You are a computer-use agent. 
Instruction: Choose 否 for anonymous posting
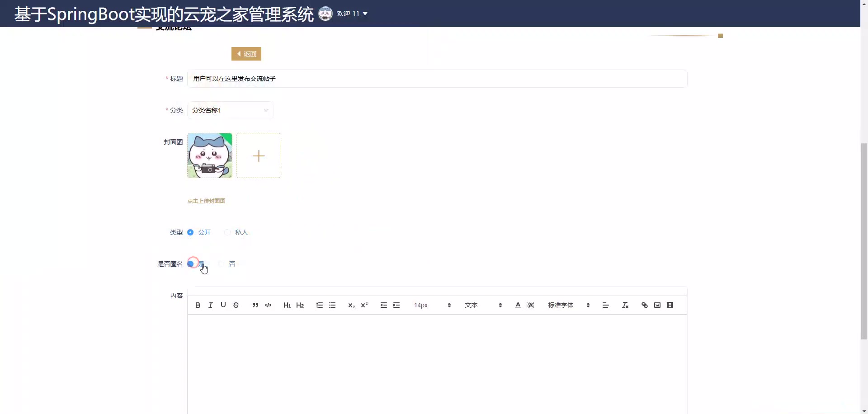point(221,264)
